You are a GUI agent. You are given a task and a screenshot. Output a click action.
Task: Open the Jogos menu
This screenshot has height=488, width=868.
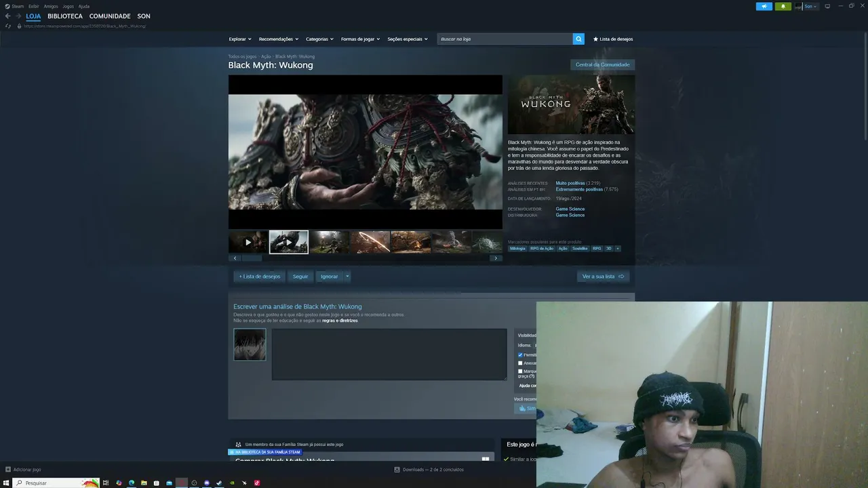click(x=68, y=6)
